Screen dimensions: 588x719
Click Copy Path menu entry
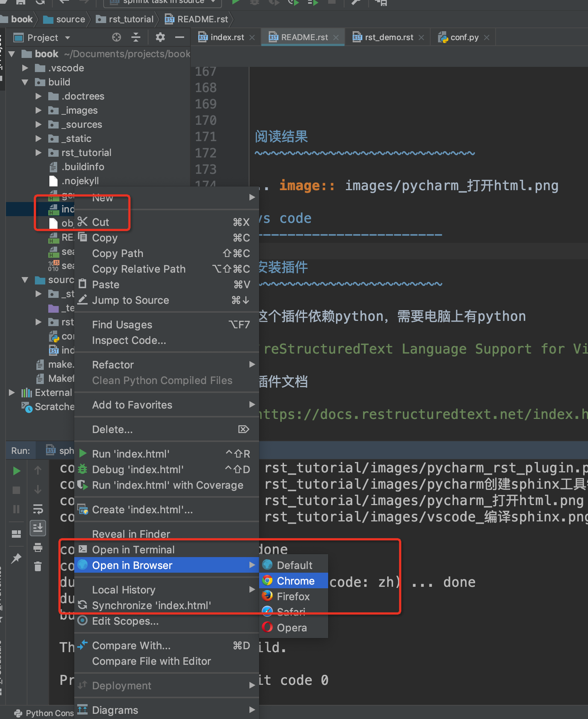coord(166,253)
